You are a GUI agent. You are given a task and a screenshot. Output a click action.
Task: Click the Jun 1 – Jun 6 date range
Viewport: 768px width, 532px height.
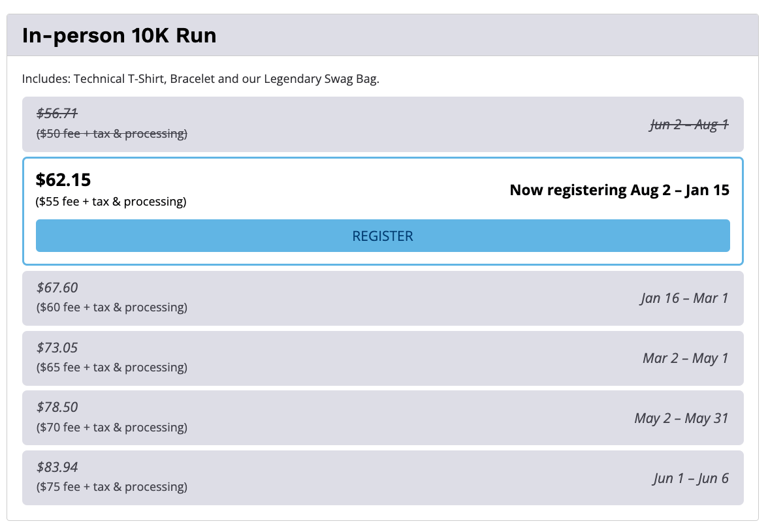tap(691, 478)
